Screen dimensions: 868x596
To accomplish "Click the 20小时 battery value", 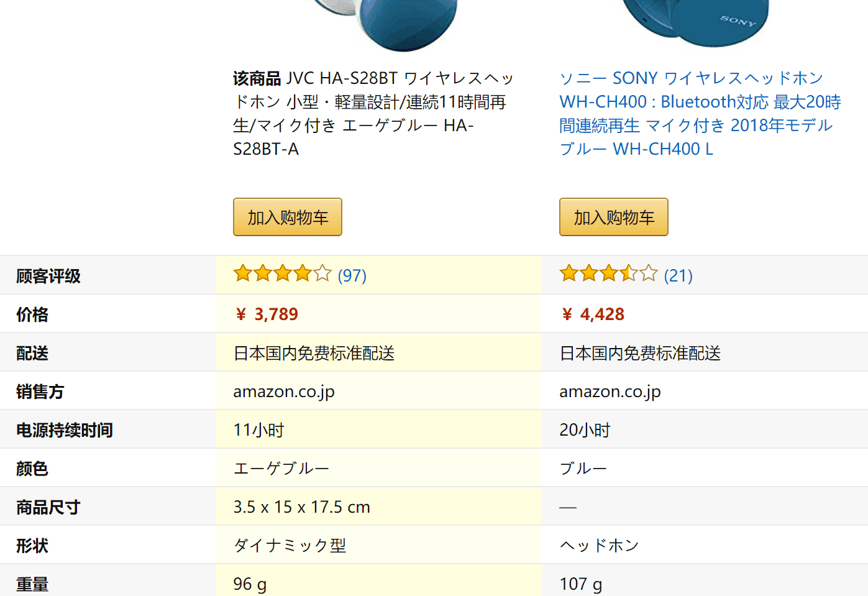I will (x=585, y=430).
